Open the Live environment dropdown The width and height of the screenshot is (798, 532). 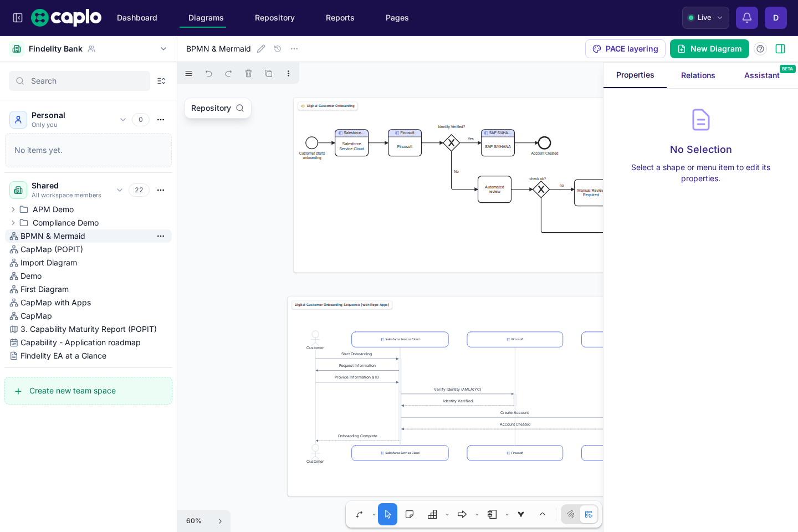coord(705,18)
